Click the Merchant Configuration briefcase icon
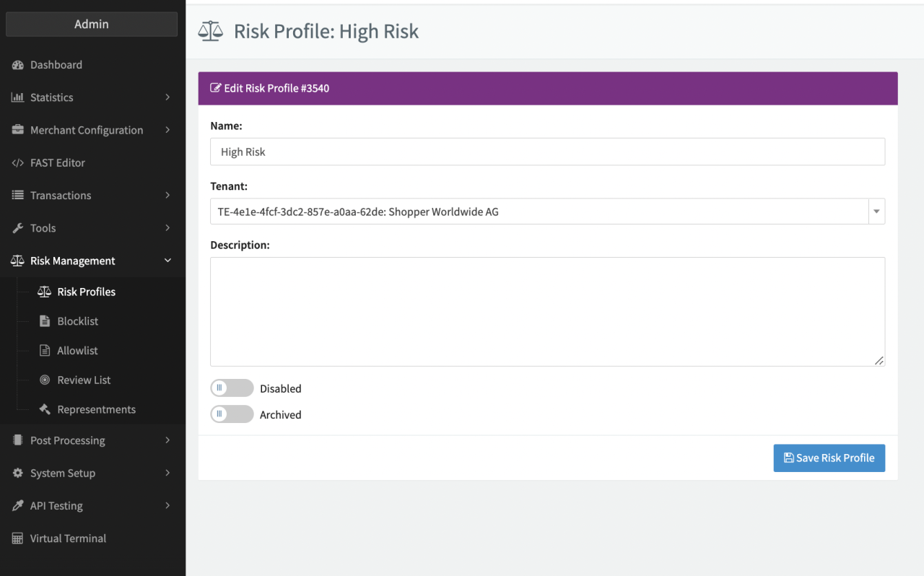The image size is (924, 576). click(18, 130)
